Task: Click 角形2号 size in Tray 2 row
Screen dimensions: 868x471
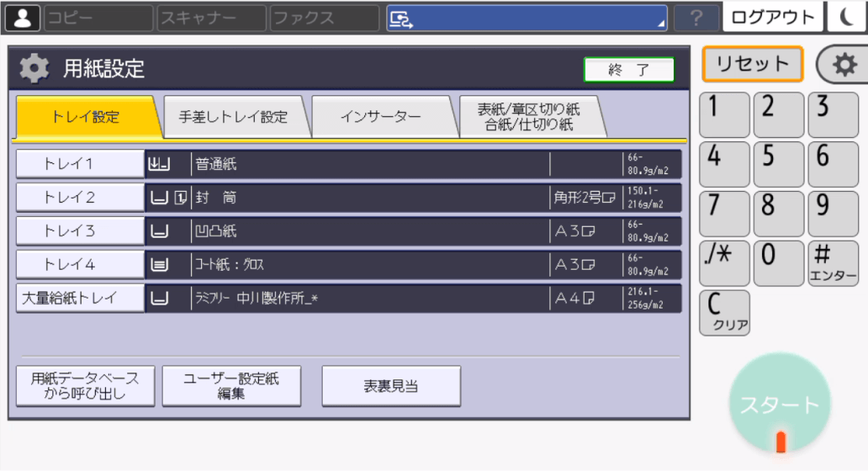Action: (585, 198)
